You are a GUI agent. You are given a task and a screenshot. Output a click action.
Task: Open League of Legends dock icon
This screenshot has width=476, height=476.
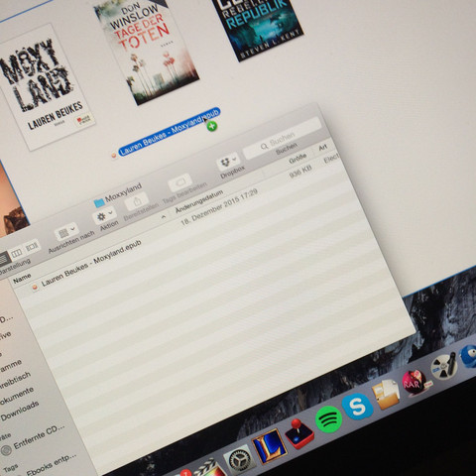pos(270,446)
